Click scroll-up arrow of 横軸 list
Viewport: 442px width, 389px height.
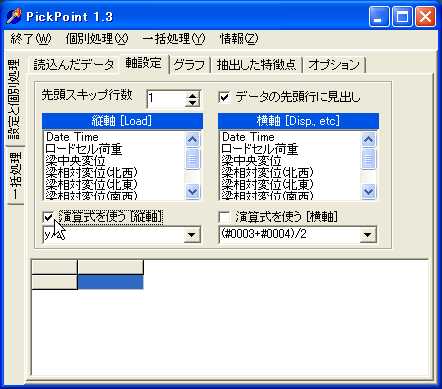click(x=368, y=139)
